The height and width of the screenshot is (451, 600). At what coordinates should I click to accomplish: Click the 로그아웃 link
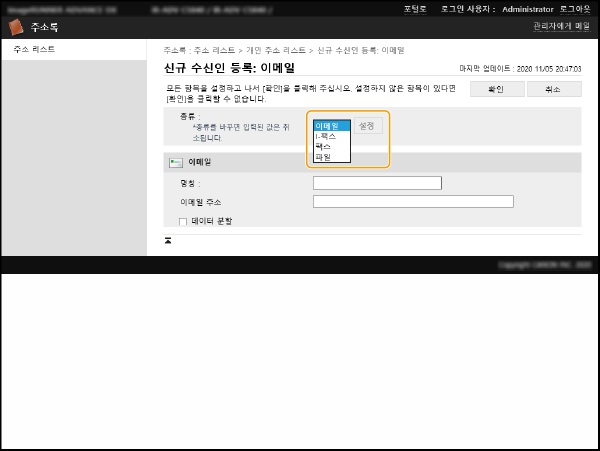click(x=574, y=8)
